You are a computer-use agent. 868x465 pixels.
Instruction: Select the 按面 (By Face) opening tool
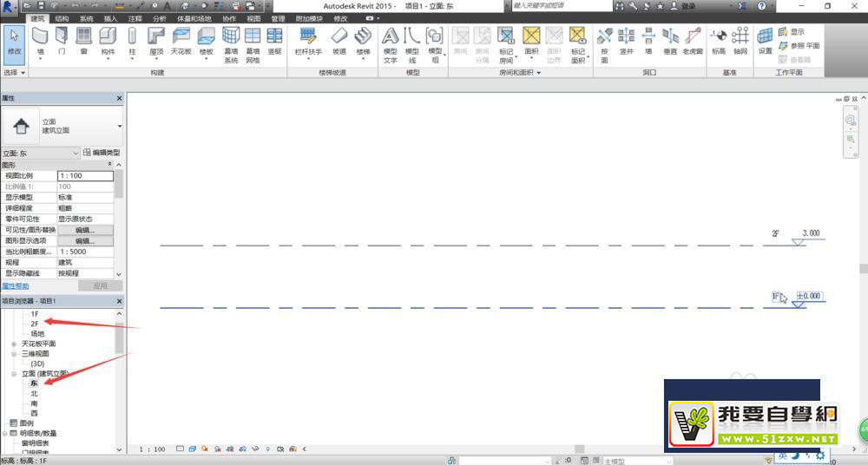[604, 44]
